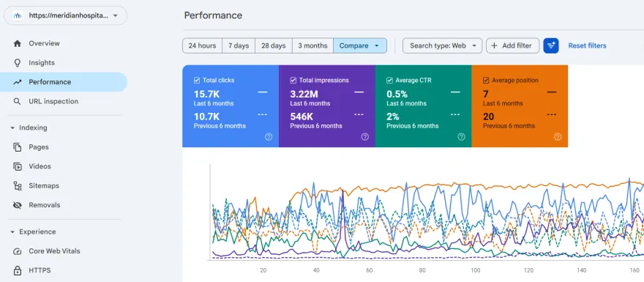Toggle the Average CTR checkbox
The height and width of the screenshot is (282, 644).
click(x=390, y=81)
